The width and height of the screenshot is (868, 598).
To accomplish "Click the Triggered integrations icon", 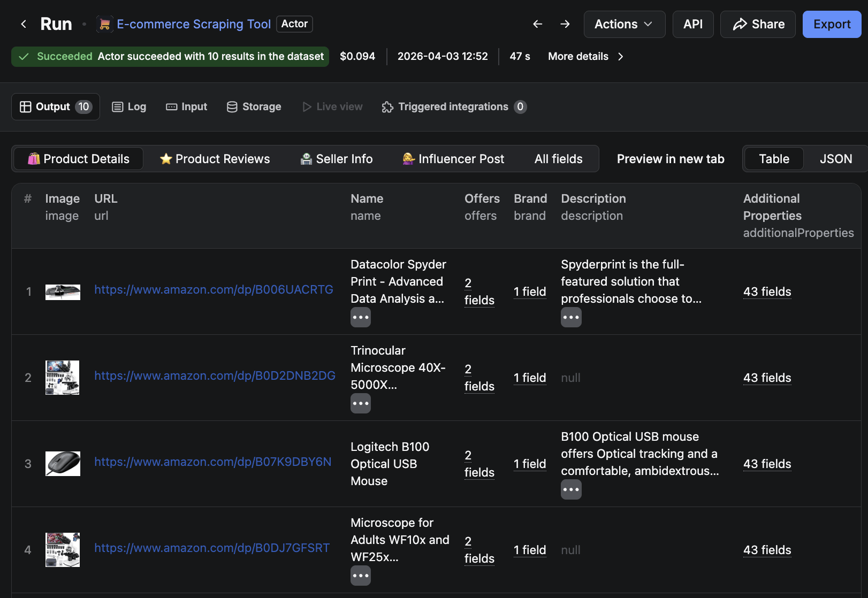I will (x=386, y=106).
